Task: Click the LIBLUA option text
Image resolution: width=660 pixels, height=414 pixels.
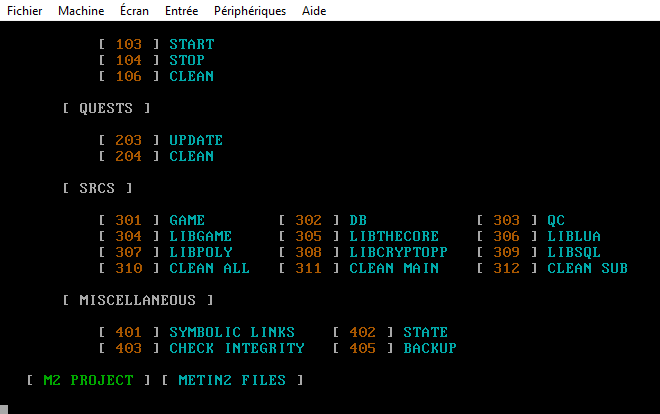Action: (x=574, y=236)
